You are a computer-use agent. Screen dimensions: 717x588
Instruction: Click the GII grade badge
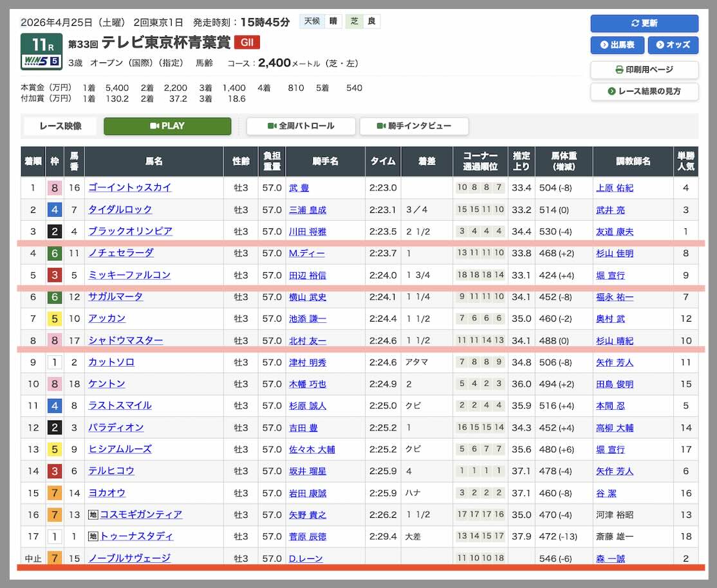[247, 42]
